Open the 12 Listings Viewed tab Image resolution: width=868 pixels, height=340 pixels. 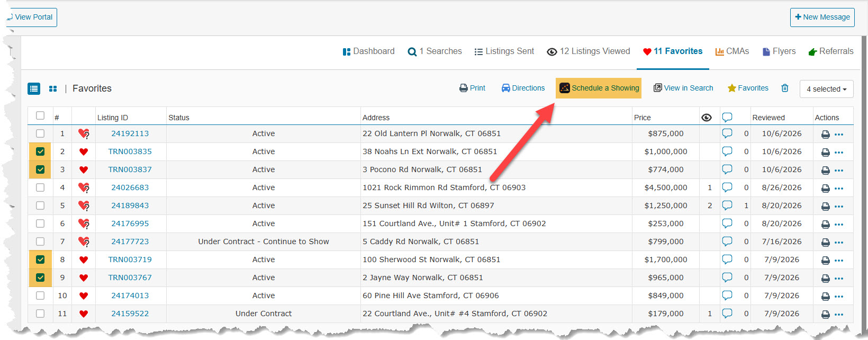pos(589,51)
